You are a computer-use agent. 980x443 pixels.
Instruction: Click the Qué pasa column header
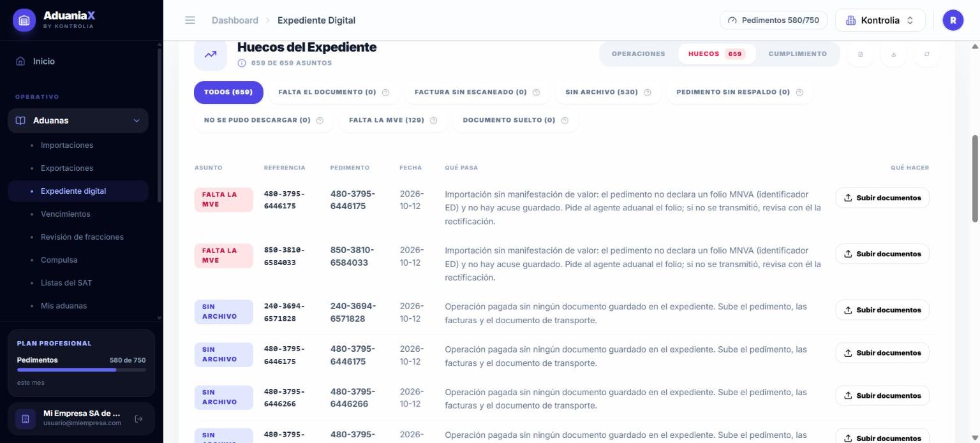coord(461,168)
